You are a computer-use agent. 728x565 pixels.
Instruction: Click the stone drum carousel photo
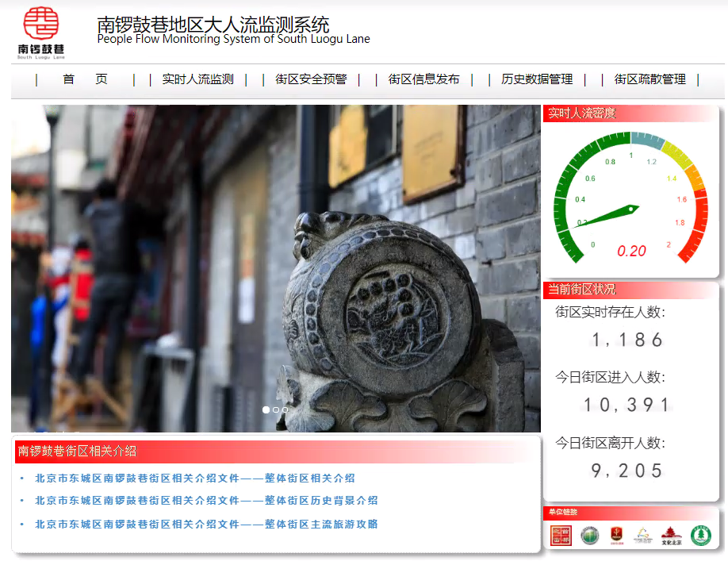276,268
